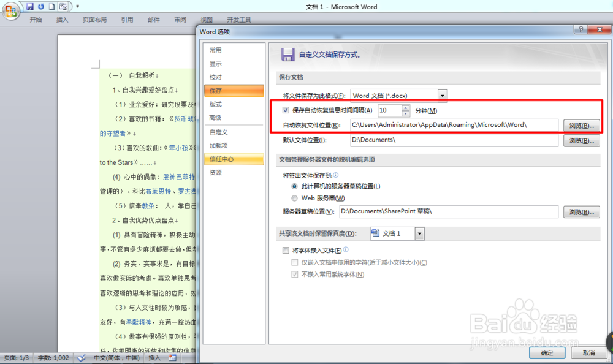Click the 股神巴菲特 hyperlink in document
Viewport: 613px width, 364px height.
tap(178, 176)
